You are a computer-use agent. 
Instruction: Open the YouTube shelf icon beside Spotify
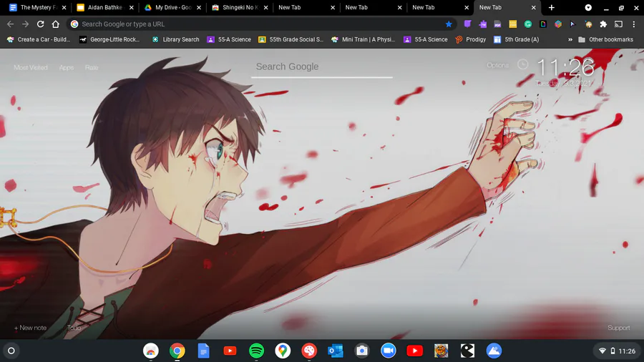(230, 351)
